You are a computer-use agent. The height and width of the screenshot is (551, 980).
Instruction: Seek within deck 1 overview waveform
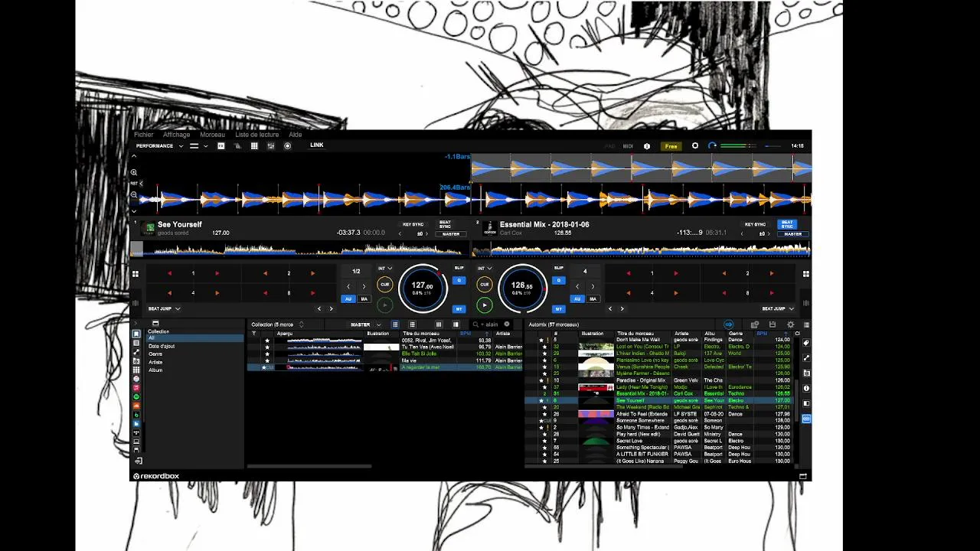298,249
